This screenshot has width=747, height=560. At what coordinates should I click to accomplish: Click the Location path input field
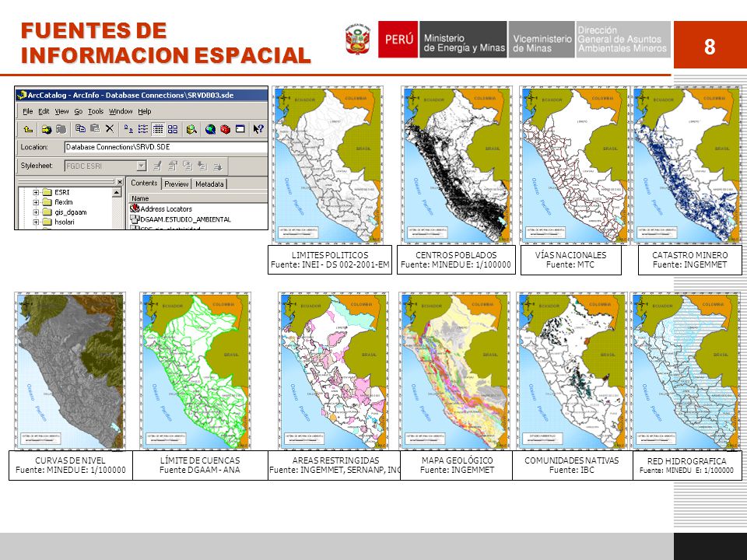pos(166,147)
